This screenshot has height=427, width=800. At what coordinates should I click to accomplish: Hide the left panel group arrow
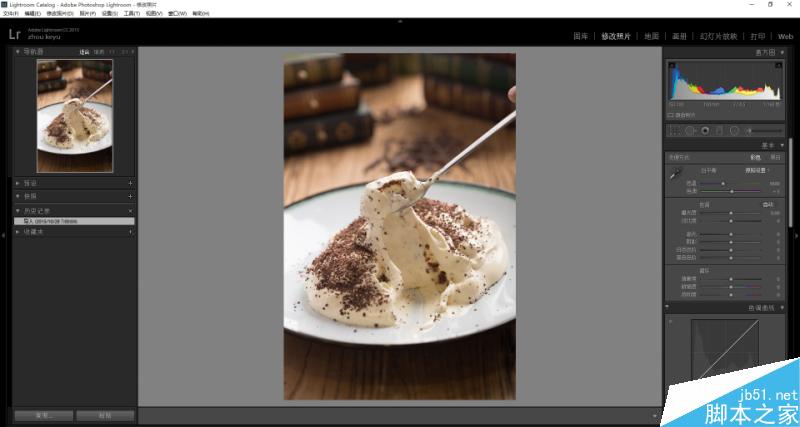3,235
